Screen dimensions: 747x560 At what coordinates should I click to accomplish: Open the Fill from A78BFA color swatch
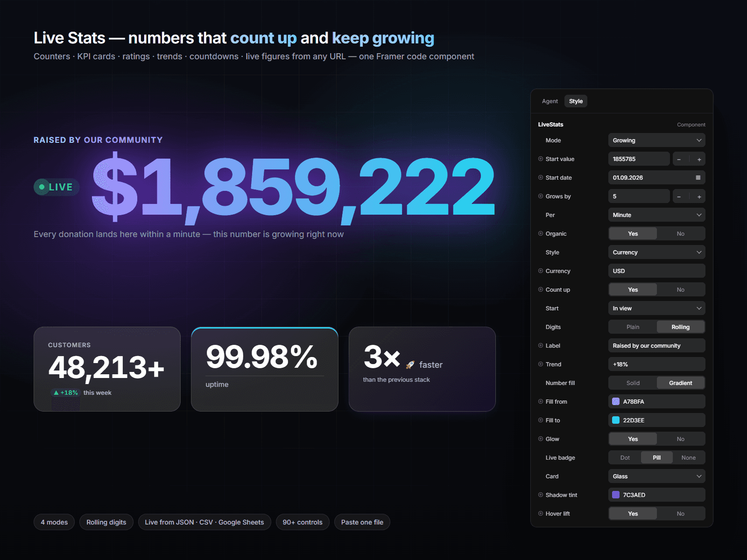click(616, 402)
